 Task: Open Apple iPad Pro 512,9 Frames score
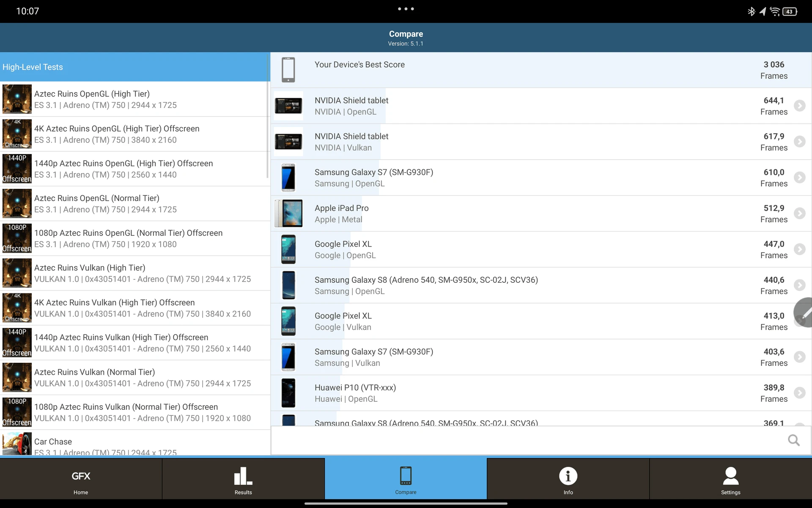click(x=774, y=213)
